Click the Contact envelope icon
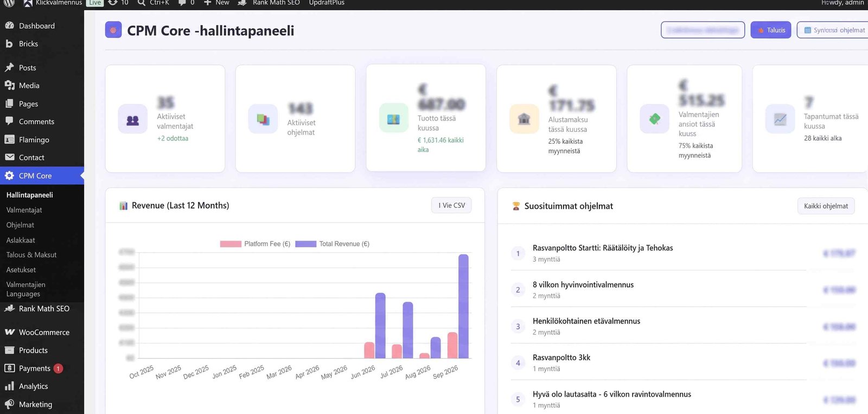 click(x=9, y=157)
